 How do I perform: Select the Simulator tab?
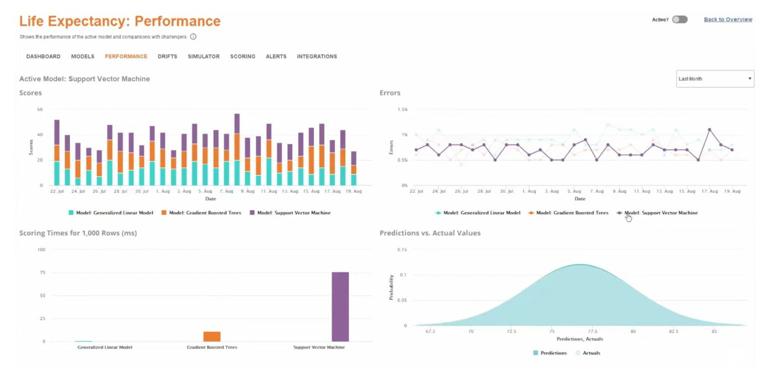coord(204,57)
